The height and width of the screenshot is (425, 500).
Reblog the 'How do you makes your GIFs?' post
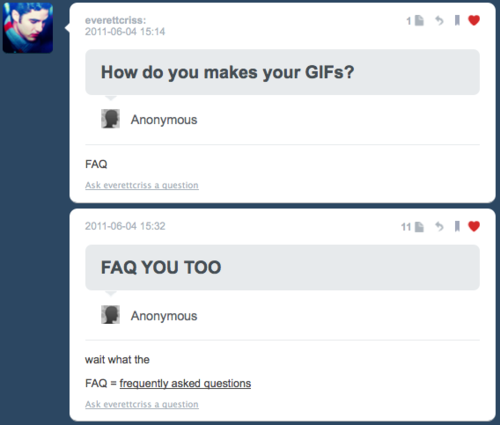point(439,21)
